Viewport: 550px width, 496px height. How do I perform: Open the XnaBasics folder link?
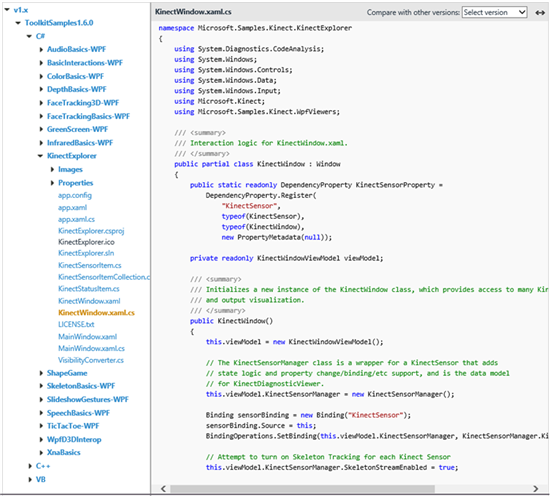[x=63, y=453]
